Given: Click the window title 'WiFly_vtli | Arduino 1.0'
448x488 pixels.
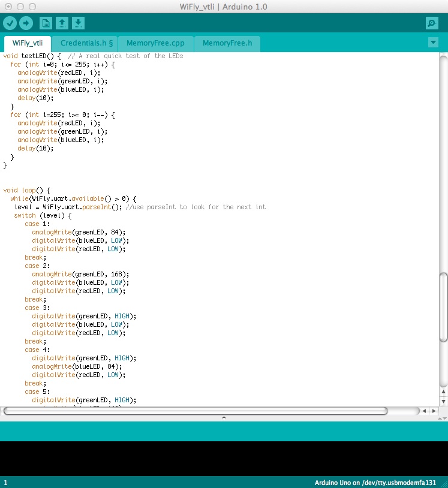Looking at the screenshot, I should pos(224,7).
